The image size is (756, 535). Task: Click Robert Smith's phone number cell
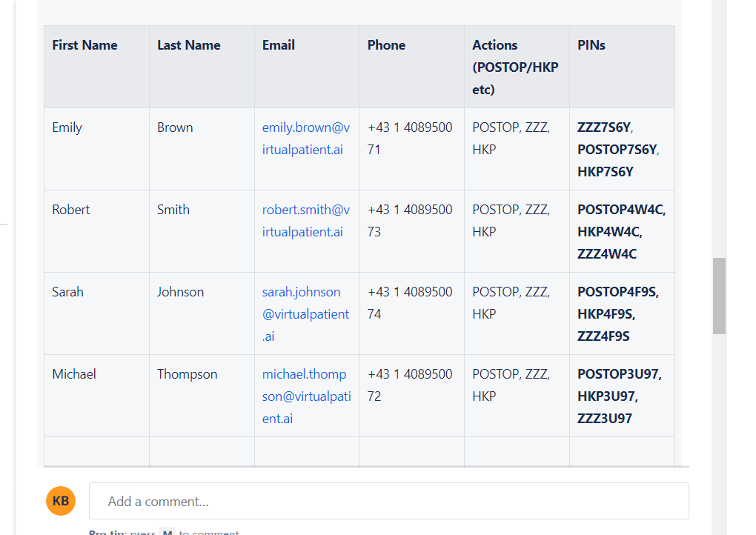411,221
